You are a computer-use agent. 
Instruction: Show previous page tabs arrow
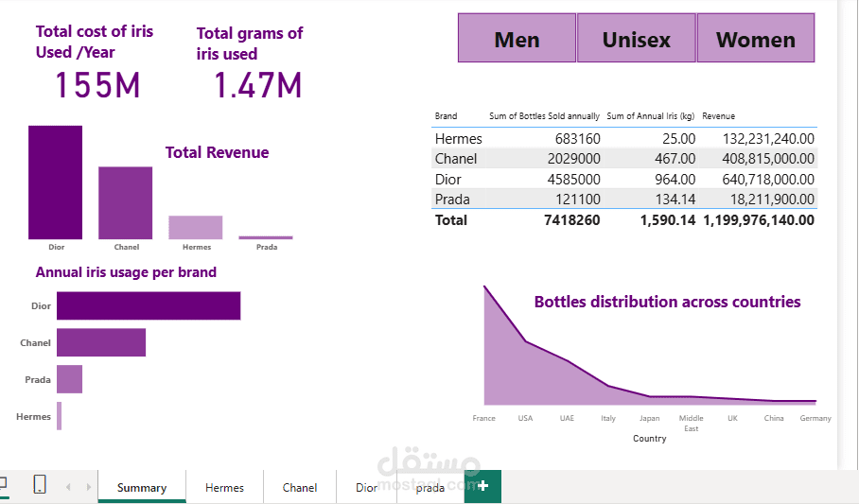tap(68, 486)
